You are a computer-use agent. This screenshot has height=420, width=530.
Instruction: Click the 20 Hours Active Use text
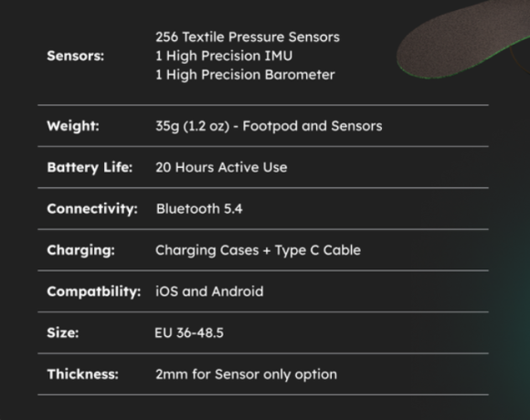[x=221, y=167]
